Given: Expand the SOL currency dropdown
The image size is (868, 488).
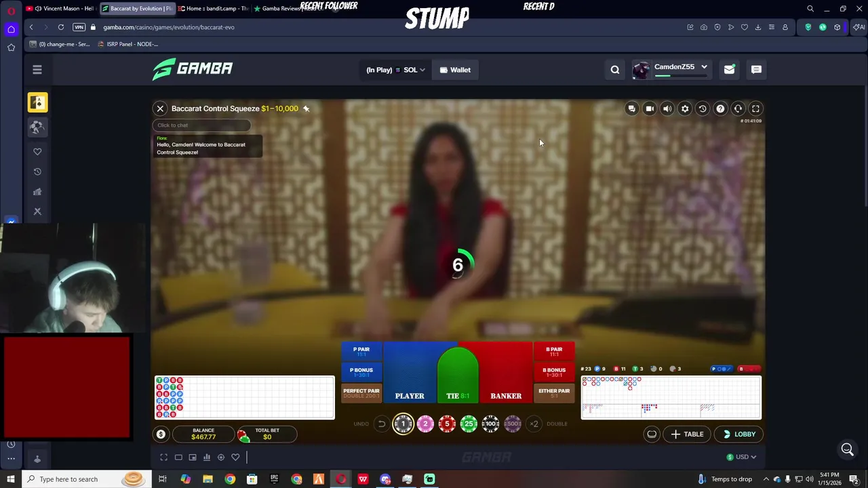Looking at the screenshot, I should [x=395, y=70].
